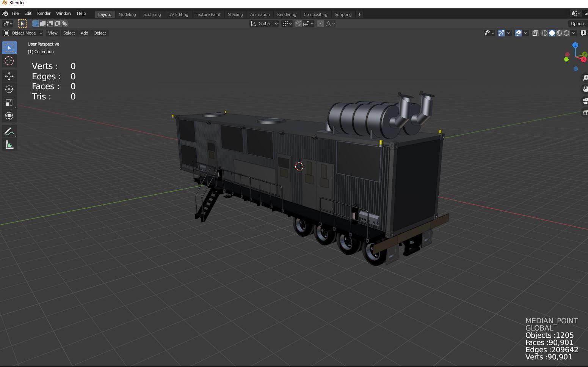Expand overlays options dropdown arrow
588x367 pixels.
coord(525,33)
